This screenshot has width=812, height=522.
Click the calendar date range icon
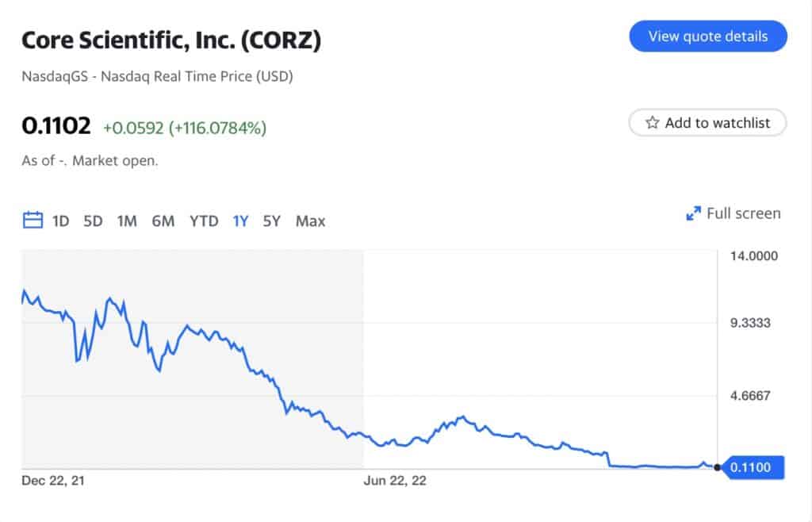click(33, 221)
